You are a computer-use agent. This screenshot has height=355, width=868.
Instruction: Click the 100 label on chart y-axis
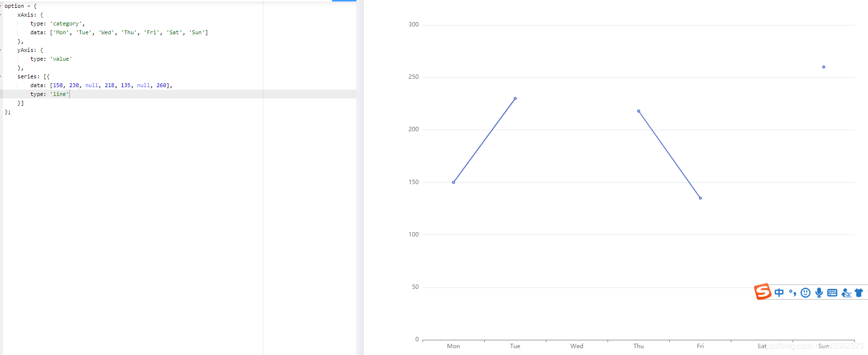[414, 235]
